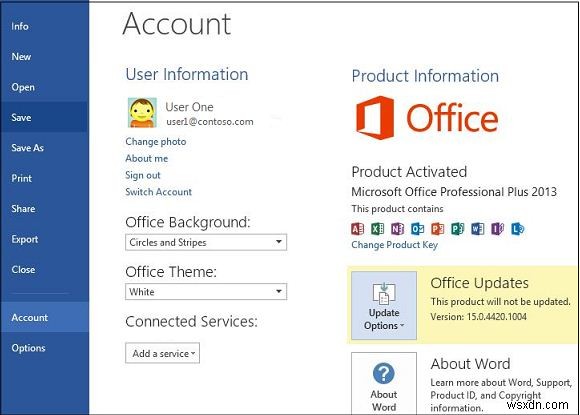Click the Office logo in Product Information
The image size is (580, 415).
point(427,118)
